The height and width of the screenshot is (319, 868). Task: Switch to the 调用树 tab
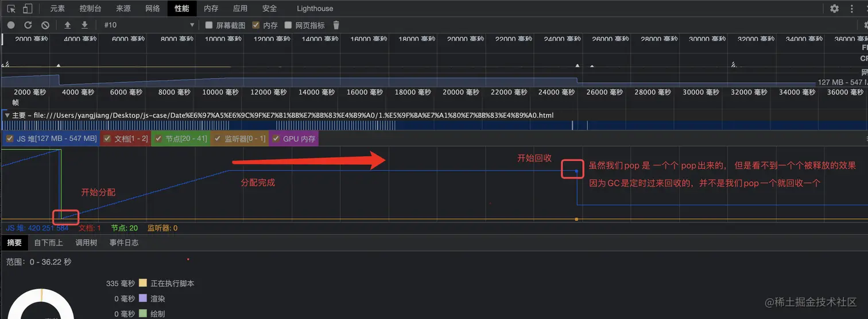86,243
